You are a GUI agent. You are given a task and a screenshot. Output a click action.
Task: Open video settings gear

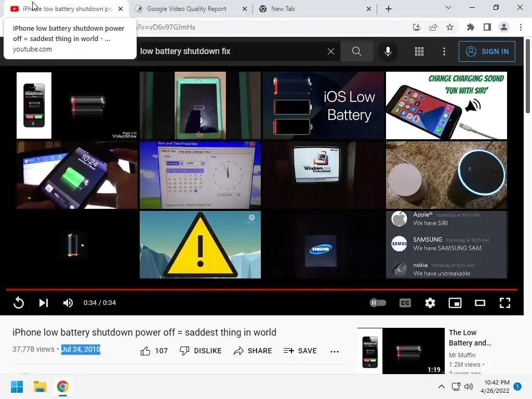[430, 303]
